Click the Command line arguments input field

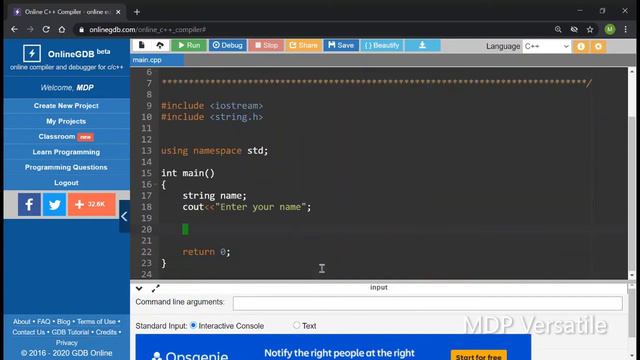click(427, 303)
